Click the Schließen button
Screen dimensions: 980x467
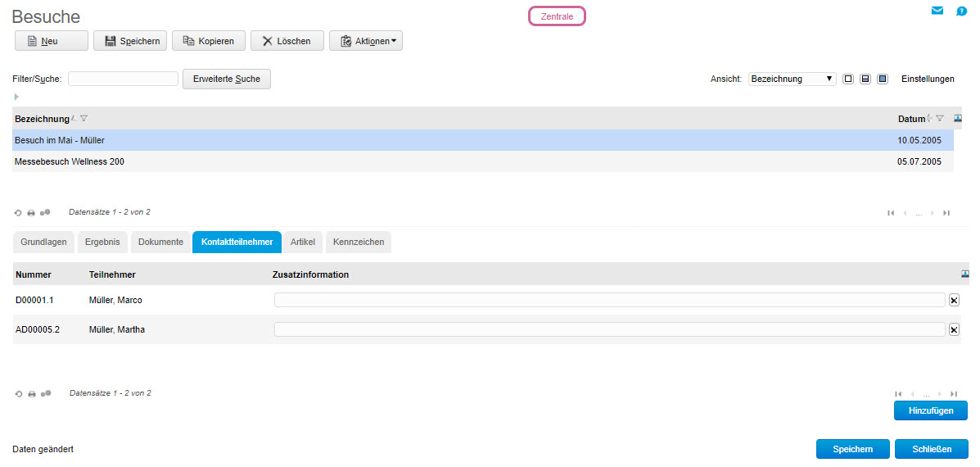932,449
